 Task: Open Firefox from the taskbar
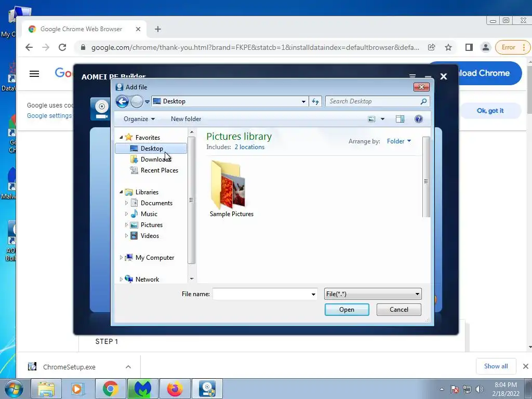click(175, 389)
